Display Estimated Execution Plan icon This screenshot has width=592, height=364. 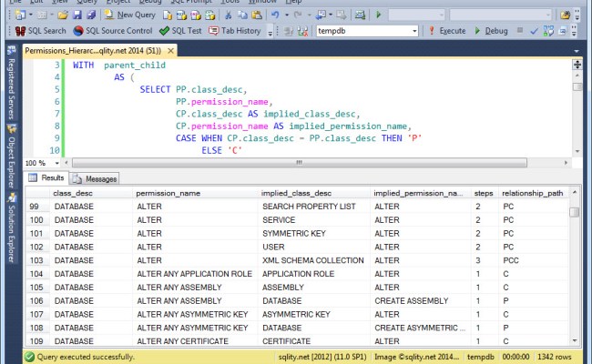[x=548, y=31]
